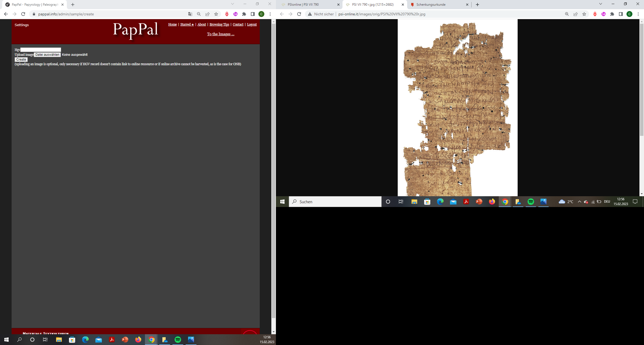Share the PapPal page via share icon
The width and height of the screenshot is (644, 345).
[207, 14]
